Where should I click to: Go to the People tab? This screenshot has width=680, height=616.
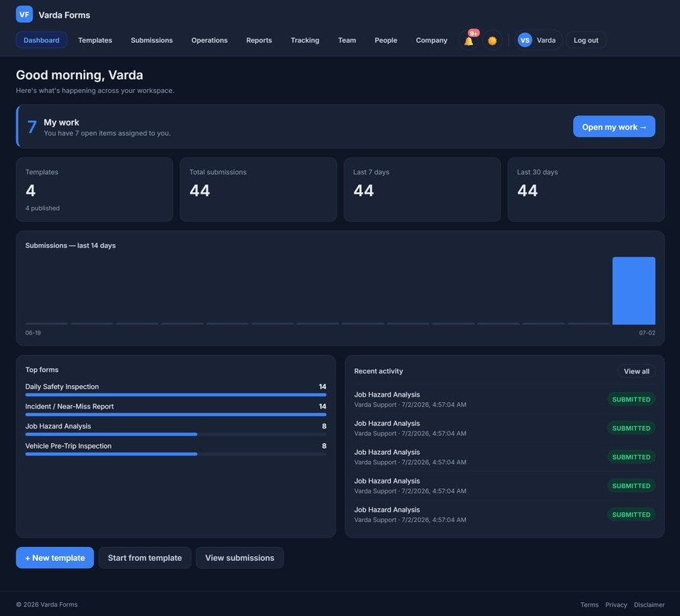pyautogui.click(x=386, y=40)
